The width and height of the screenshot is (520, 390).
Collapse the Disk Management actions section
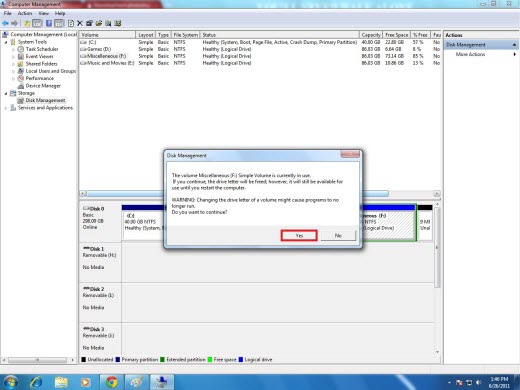[514, 45]
